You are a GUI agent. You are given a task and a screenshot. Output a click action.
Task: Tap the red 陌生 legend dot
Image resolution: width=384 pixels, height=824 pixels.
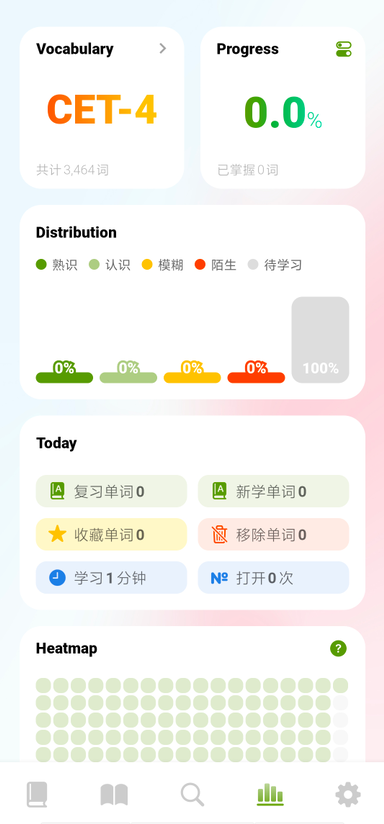[x=200, y=264]
